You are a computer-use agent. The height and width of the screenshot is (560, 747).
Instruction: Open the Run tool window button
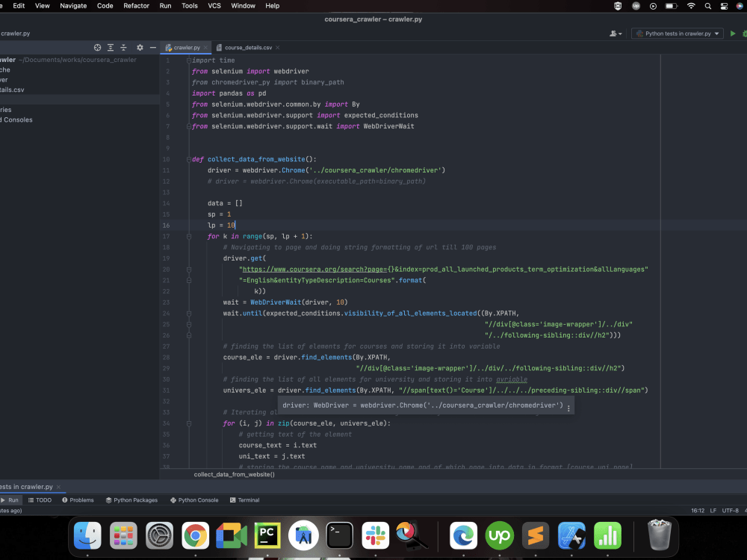pyautogui.click(x=10, y=500)
